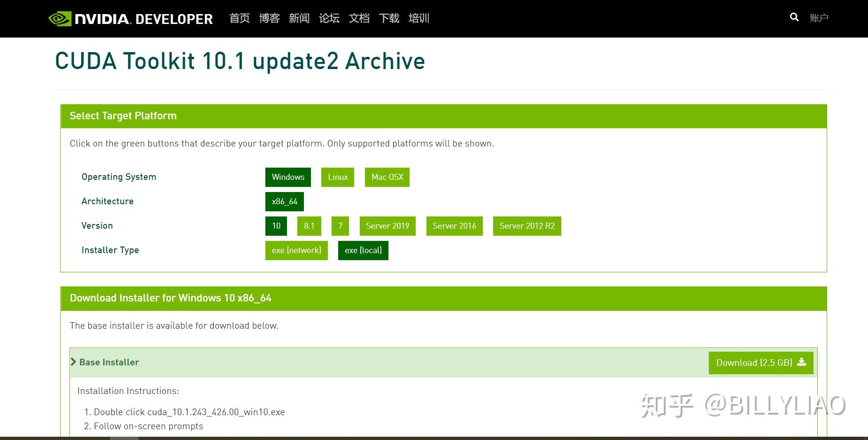
Task: Select Server 2019 version
Action: (x=387, y=226)
